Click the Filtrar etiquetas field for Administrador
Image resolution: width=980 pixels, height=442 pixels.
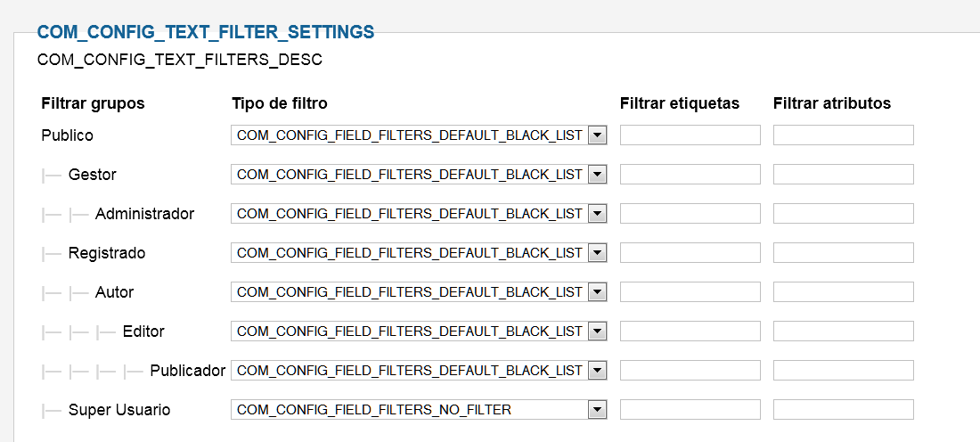coord(690,214)
